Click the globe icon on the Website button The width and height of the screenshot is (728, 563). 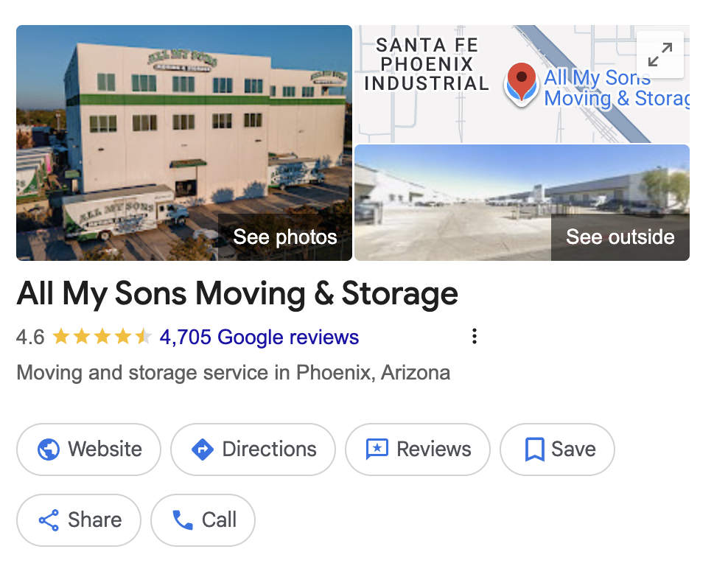(x=49, y=449)
